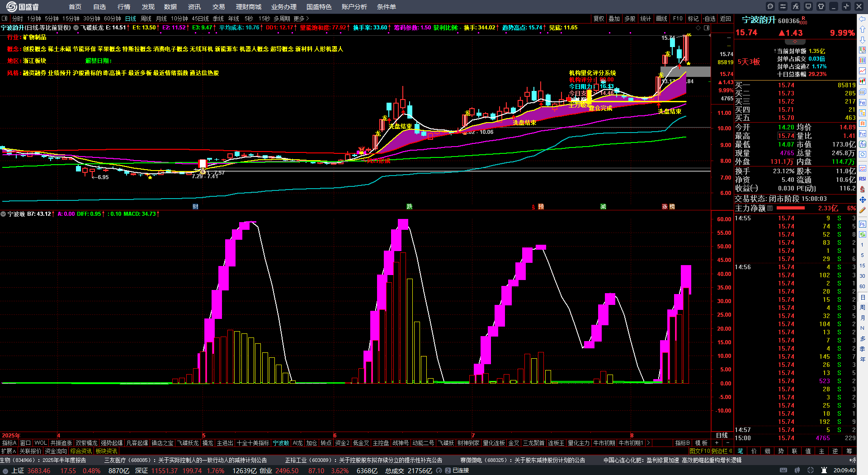Click the 返回 button

(726, 19)
